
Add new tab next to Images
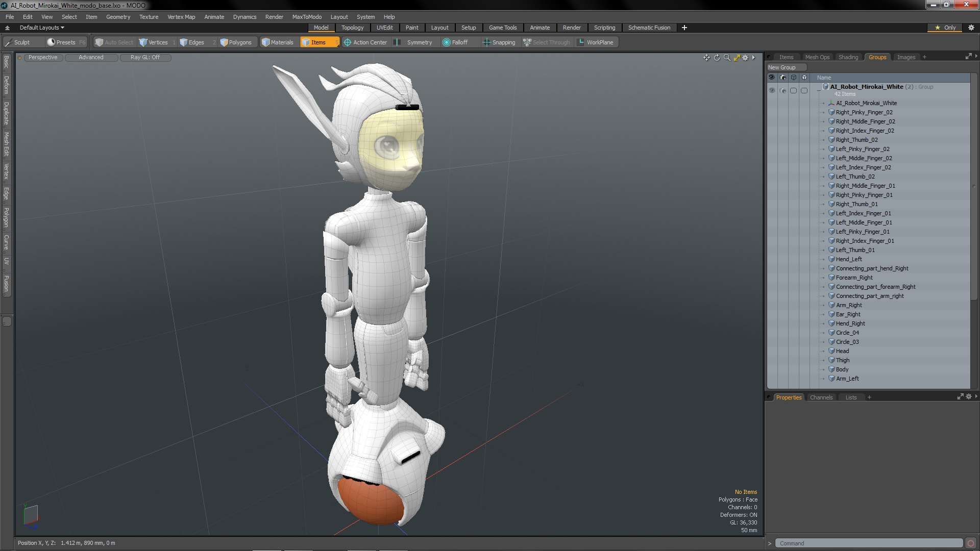point(924,57)
